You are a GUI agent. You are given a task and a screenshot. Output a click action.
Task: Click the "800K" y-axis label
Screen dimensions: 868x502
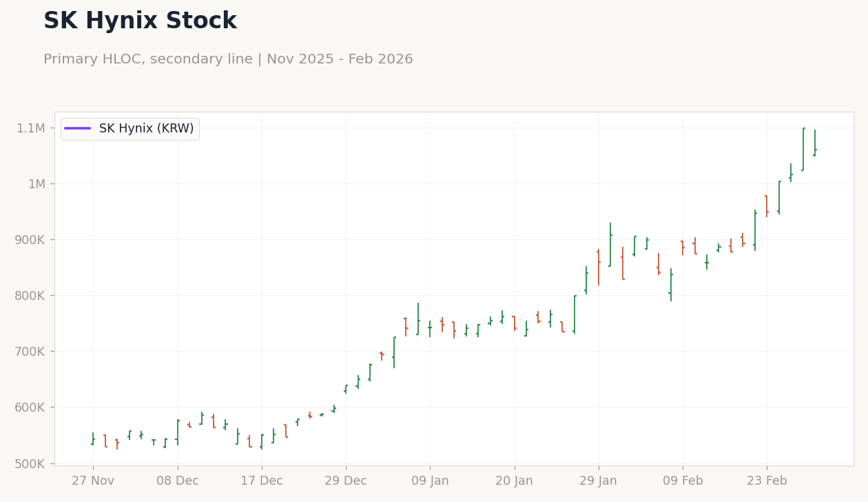tap(30, 295)
